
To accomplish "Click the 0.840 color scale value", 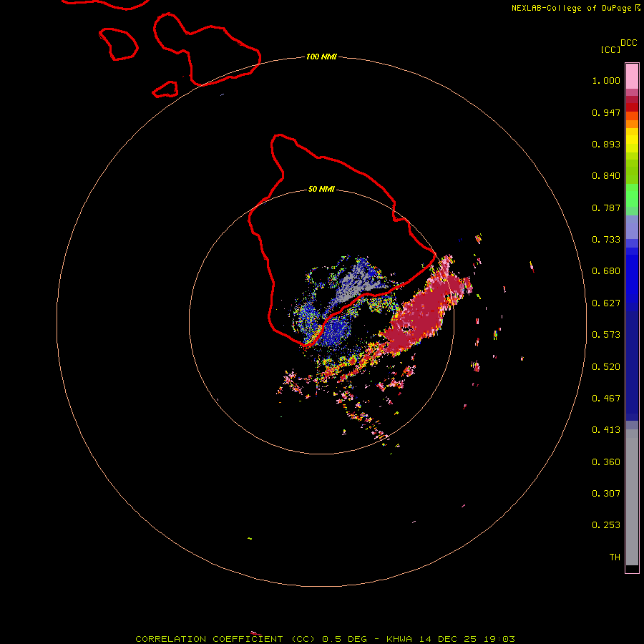I will tap(606, 176).
